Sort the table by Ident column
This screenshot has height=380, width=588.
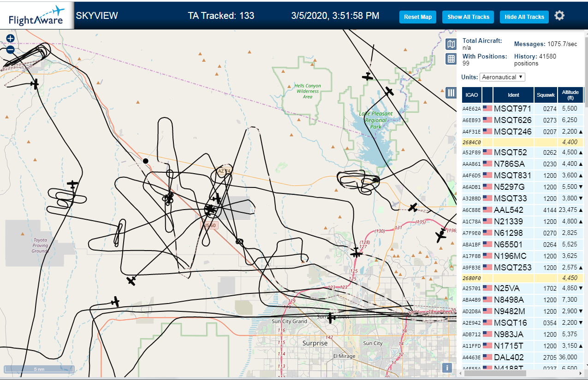pos(513,95)
